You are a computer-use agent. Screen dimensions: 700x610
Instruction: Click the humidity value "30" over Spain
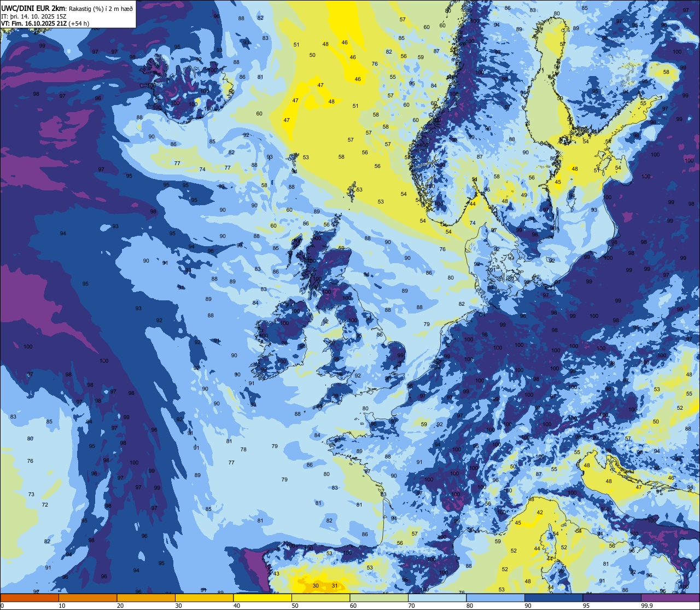[316, 586]
